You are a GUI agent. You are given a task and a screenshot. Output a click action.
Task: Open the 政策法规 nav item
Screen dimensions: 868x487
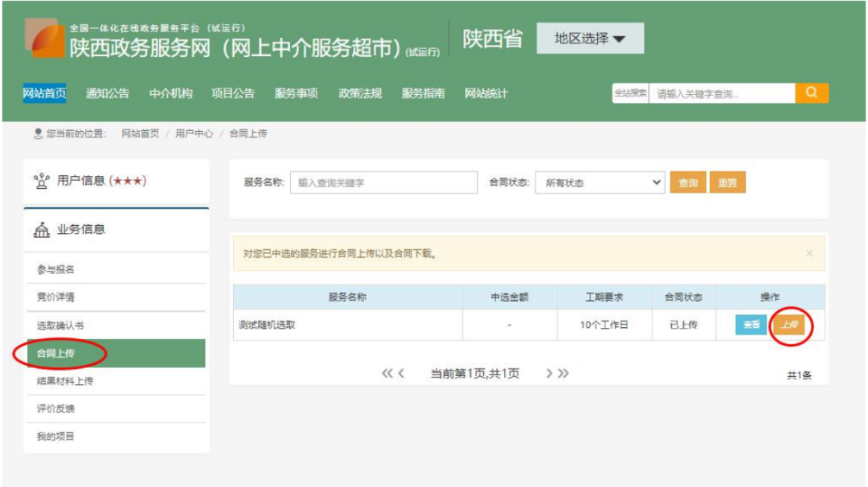[360, 93]
